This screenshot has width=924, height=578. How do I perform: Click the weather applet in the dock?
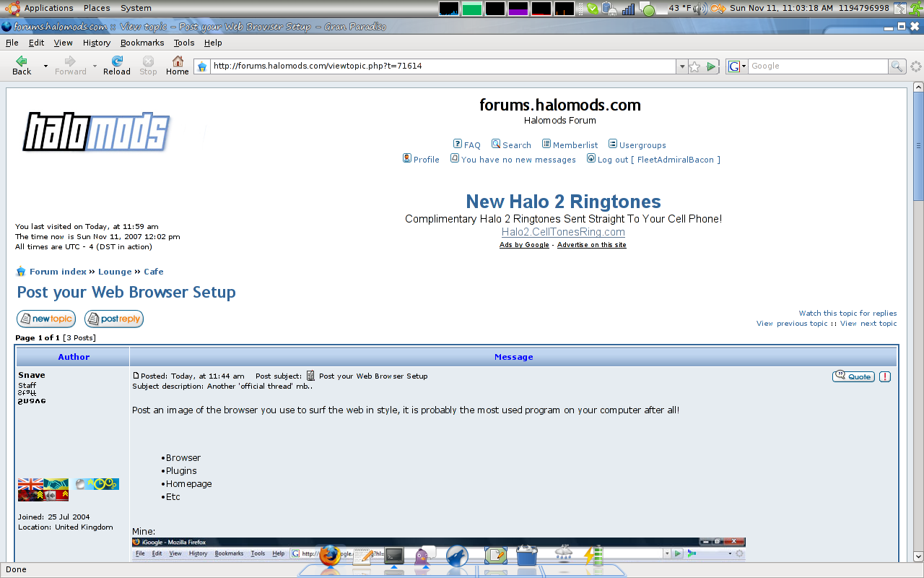[564, 554]
